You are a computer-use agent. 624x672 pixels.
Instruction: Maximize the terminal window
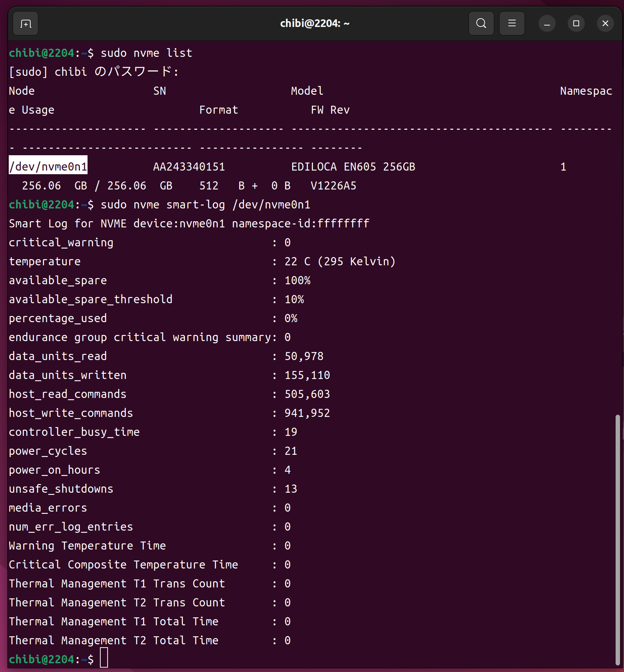point(576,24)
